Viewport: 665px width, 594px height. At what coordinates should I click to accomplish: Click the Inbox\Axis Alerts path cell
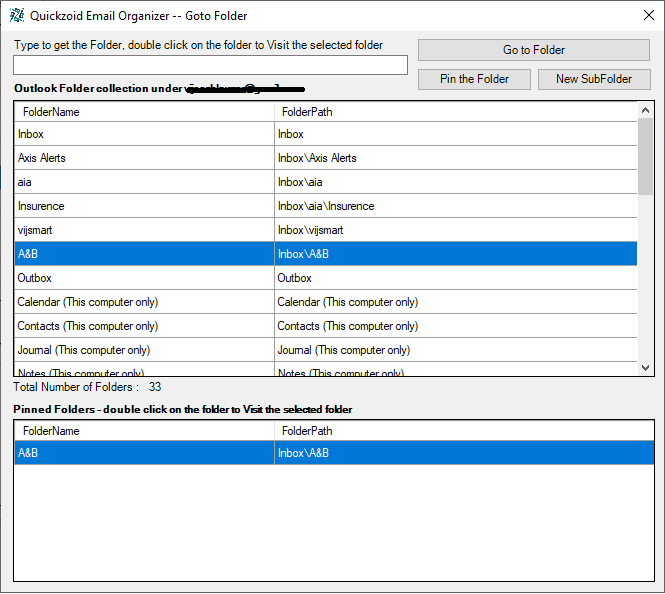[x=456, y=158]
